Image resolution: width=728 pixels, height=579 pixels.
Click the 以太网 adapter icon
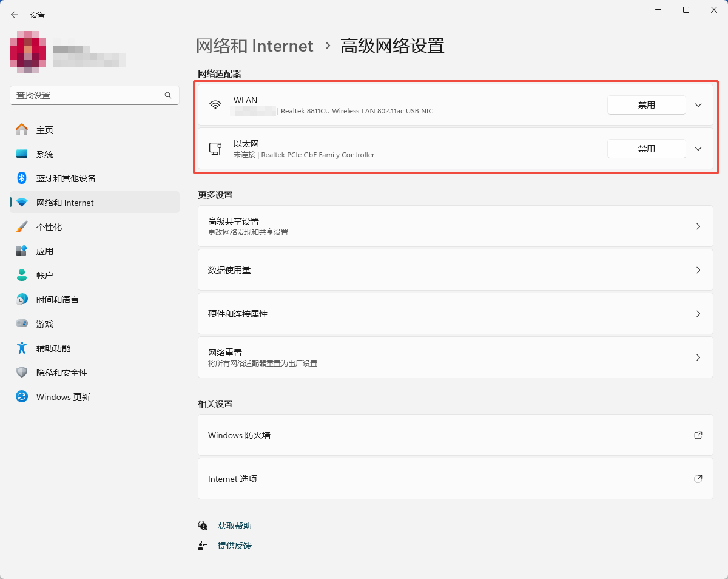point(215,149)
